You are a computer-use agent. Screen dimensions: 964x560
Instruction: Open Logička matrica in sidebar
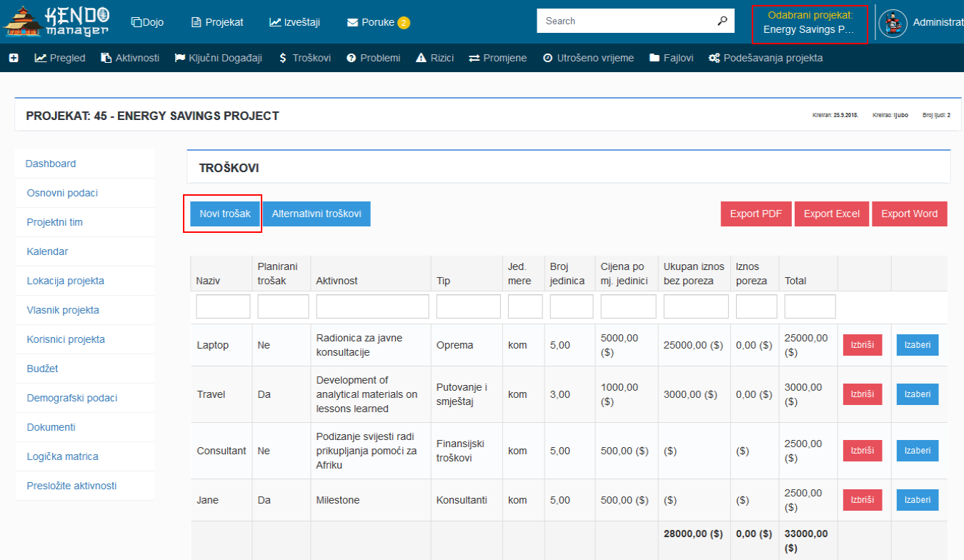click(85, 456)
